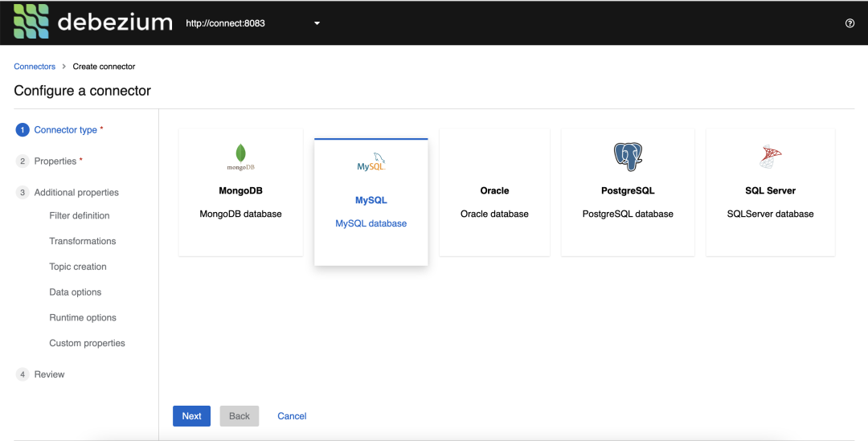Go to Connectors breadcrumb link
Viewport: 868px width, 441px height.
[35, 67]
